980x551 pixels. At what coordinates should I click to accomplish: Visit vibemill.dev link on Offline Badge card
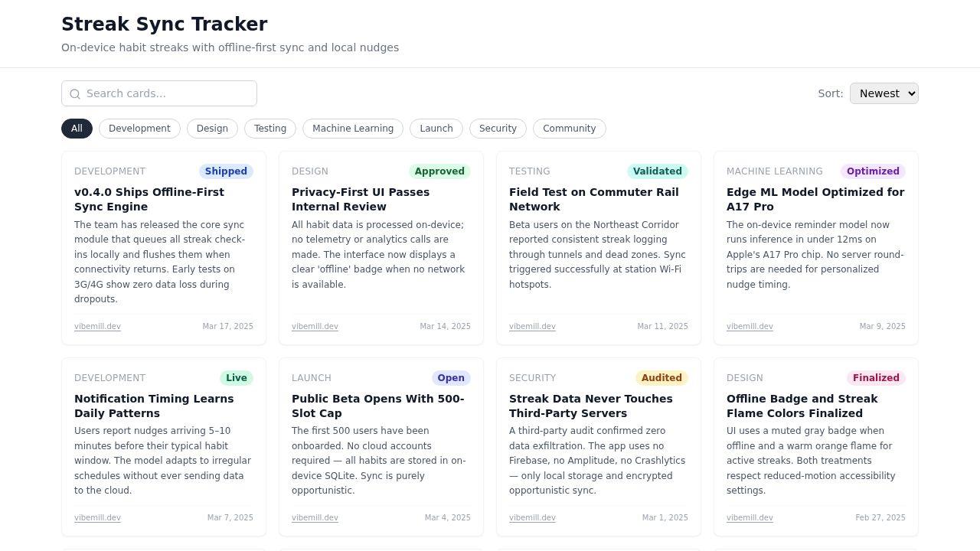[x=750, y=518]
